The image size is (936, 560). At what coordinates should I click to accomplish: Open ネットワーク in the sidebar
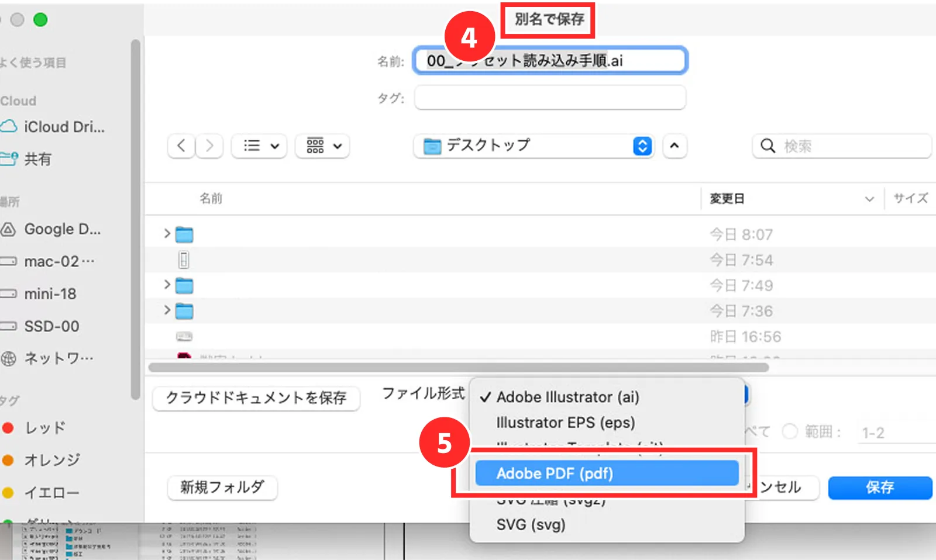48,358
